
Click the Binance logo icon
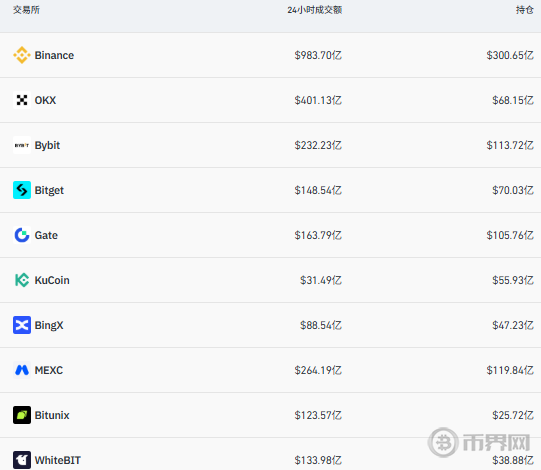click(22, 55)
